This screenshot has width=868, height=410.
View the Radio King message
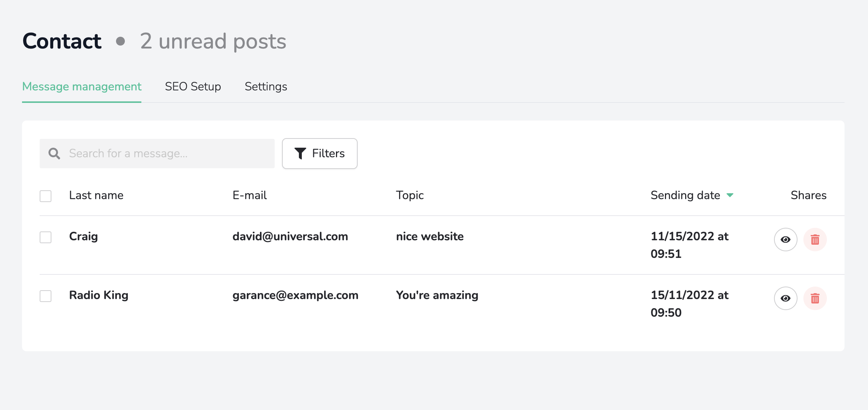(x=785, y=298)
